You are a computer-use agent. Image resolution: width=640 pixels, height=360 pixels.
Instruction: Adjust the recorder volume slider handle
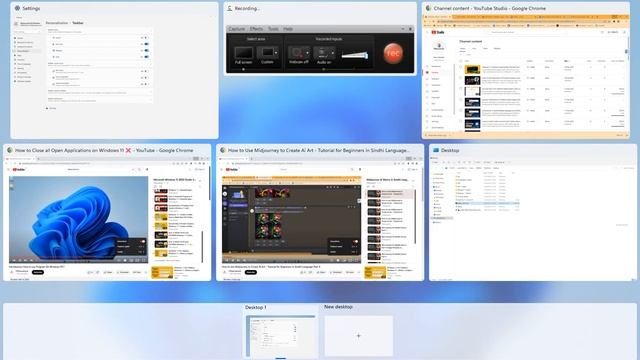coord(366,56)
